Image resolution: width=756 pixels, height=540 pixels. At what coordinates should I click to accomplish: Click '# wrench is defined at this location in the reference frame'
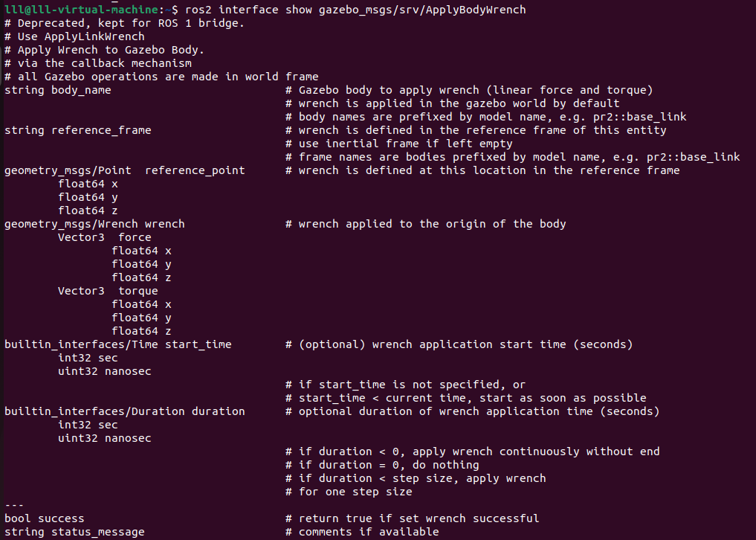point(482,170)
